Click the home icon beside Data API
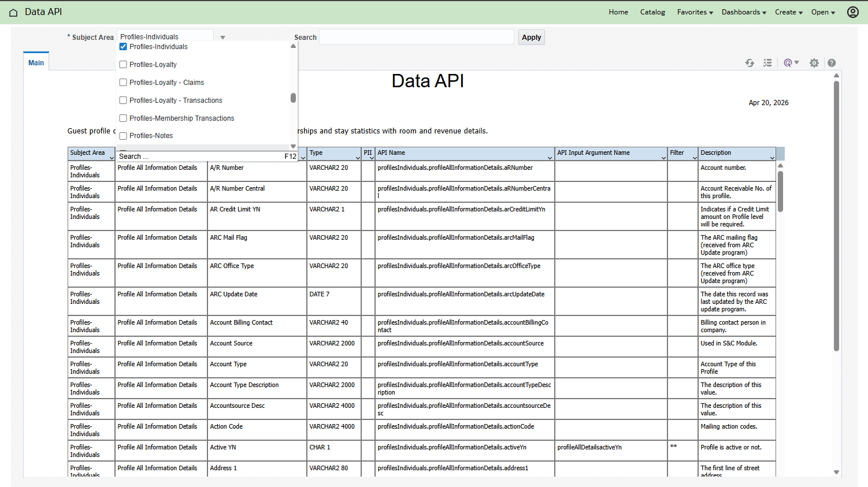The image size is (868, 487). (x=13, y=12)
